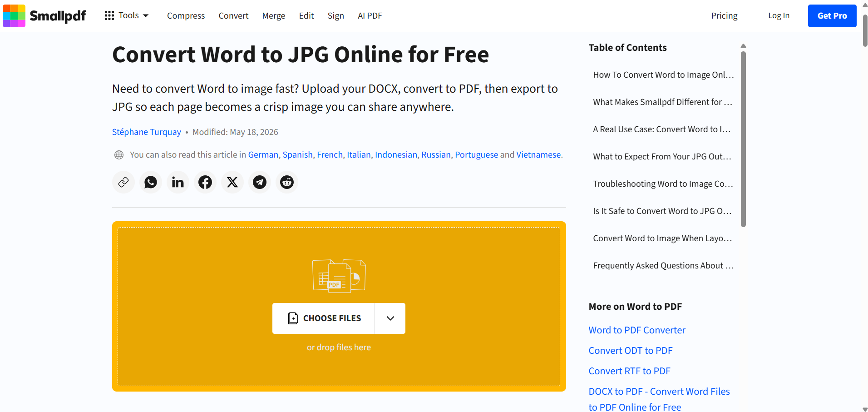Open the Sign menu item
This screenshot has height=412, width=868.
[x=336, y=16]
